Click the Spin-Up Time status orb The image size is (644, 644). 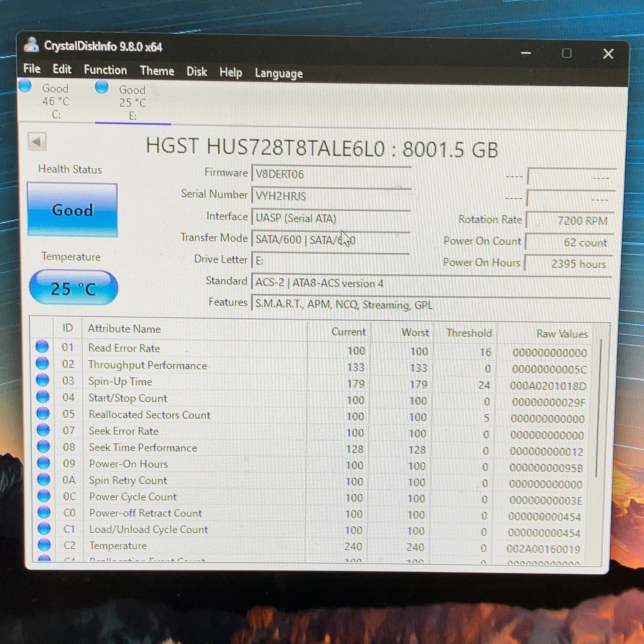(43, 380)
